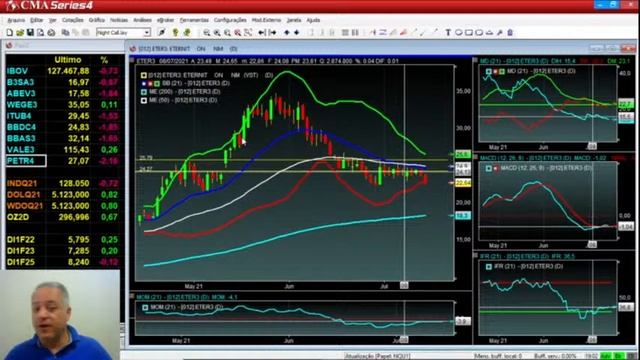Toggle ME (200) moving average legend box

pos(144,92)
